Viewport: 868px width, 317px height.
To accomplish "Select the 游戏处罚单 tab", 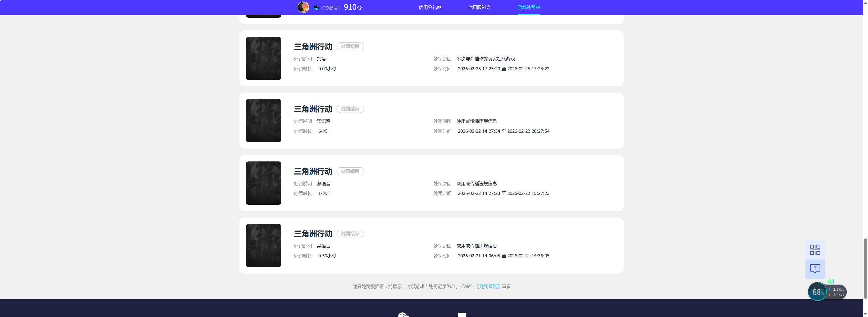I will coord(528,7).
